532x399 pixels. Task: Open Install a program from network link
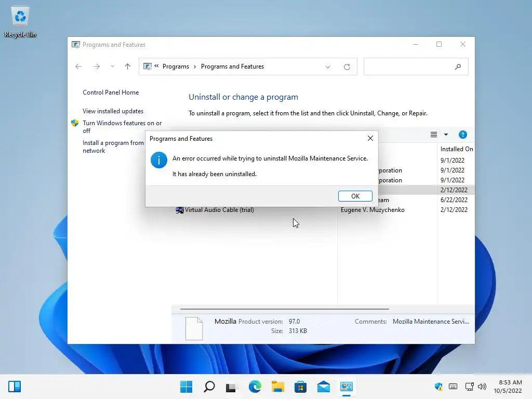pos(113,147)
